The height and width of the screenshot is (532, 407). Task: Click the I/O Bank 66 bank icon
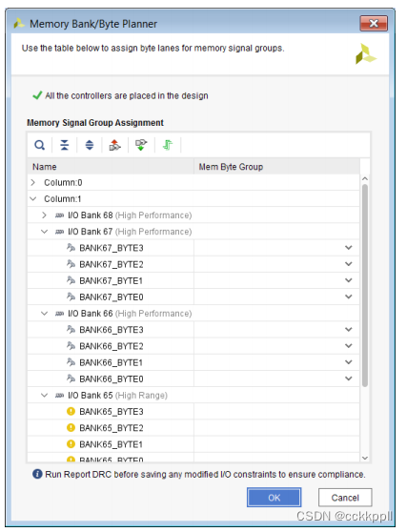pyautogui.click(x=59, y=314)
